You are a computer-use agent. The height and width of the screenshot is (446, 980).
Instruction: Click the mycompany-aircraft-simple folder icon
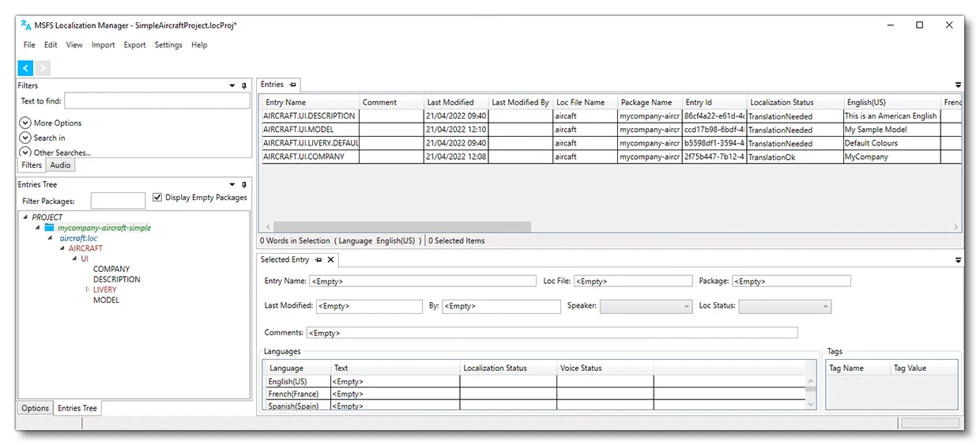click(x=49, y=227)
